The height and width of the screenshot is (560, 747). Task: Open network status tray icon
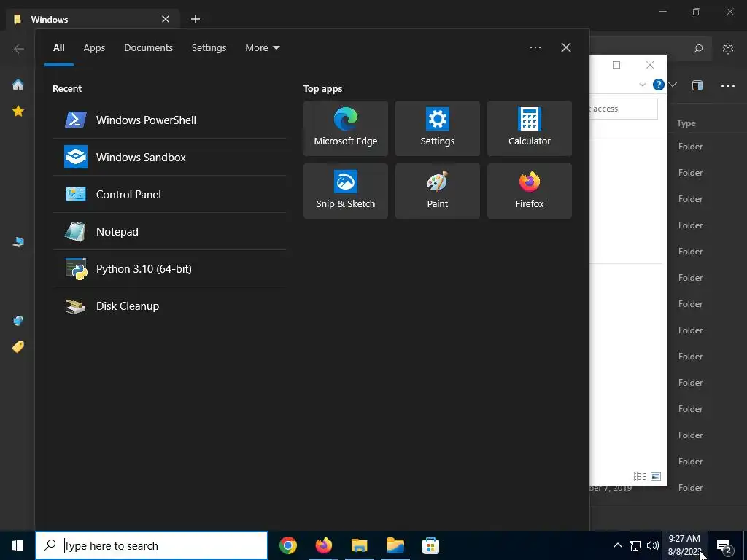point(635,545)
